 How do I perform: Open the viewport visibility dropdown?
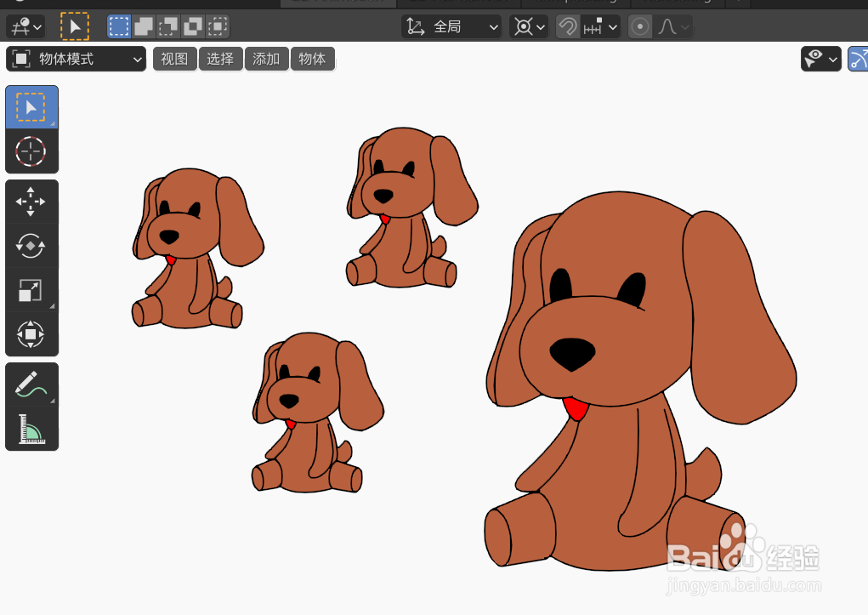coord(821,59)
